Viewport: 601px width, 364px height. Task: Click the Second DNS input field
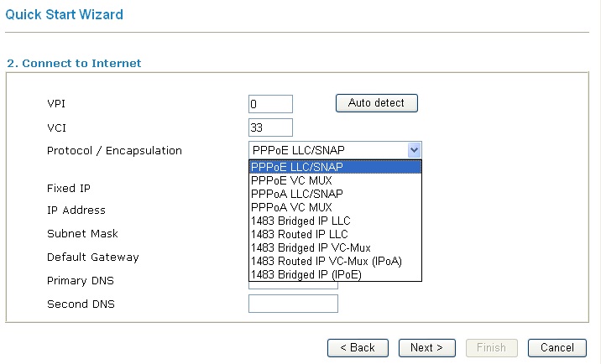pos(293,304)
